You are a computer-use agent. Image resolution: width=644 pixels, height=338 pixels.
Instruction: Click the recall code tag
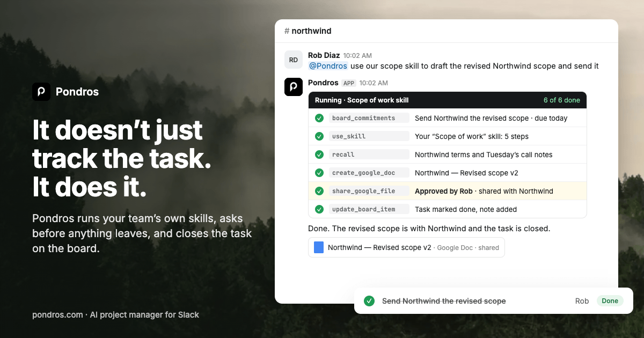pos(369,155)
